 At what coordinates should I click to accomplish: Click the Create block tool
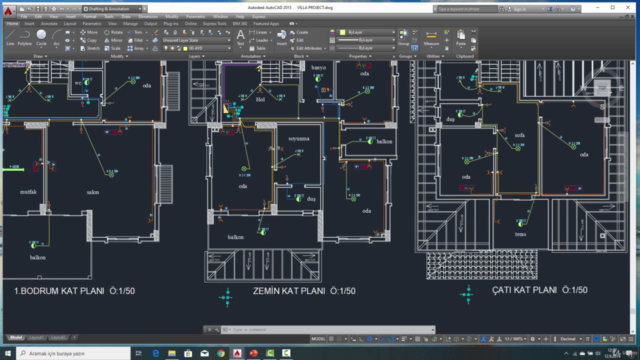coord(299,32)
